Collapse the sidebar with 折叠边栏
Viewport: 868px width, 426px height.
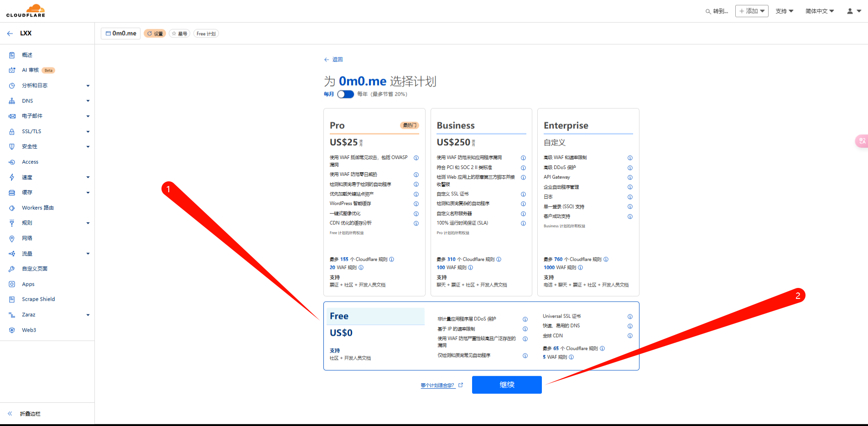click(x=30, y=414)
